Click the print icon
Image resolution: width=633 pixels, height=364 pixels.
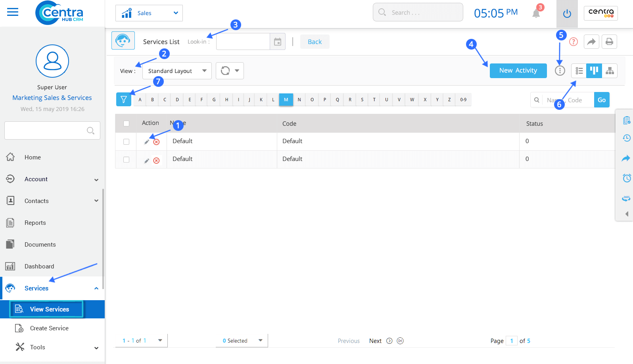pos(610,42)
